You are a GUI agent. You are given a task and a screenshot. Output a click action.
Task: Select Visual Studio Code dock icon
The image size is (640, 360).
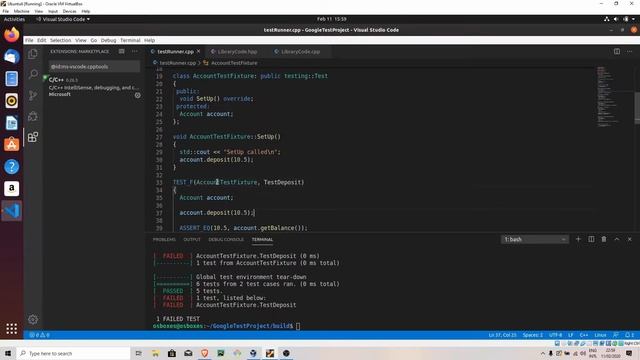11,211
